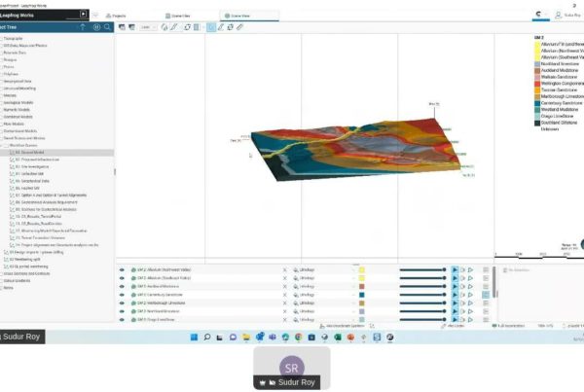Screen dimensions: 584x392
Task: Click the scrollbar of the scene shape list
Action: (494, 283)
